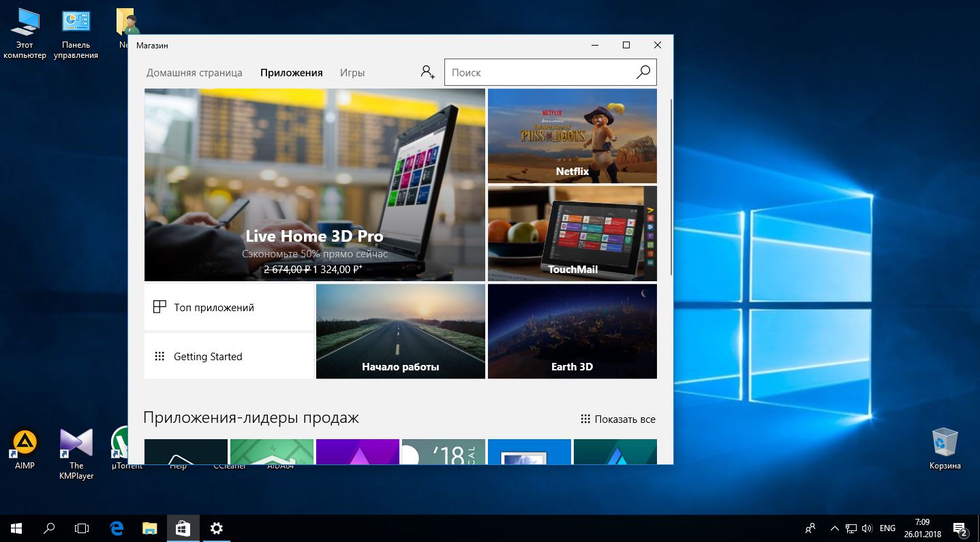
Task: Open the Панель управления desktop icon
Action: 76,34
